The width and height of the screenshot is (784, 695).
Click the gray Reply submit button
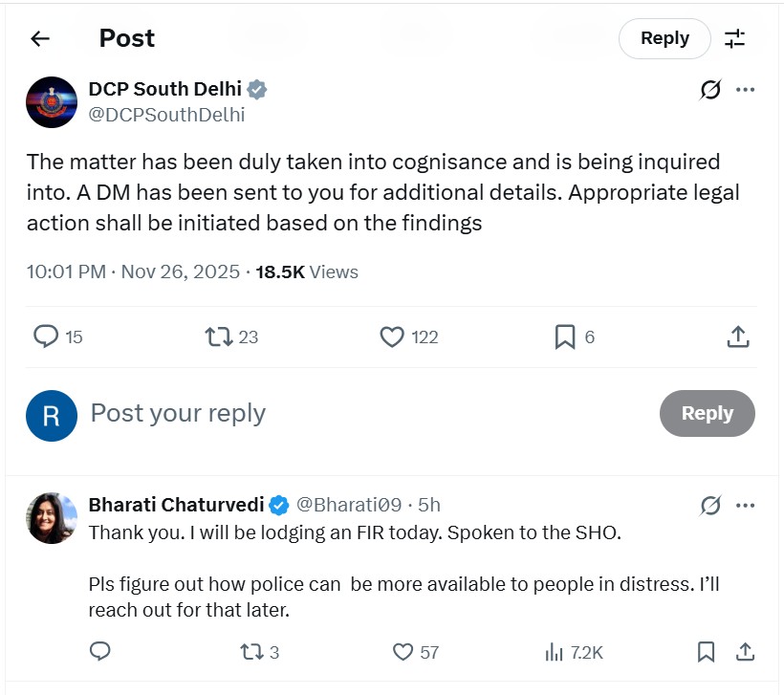pos(707,413)
